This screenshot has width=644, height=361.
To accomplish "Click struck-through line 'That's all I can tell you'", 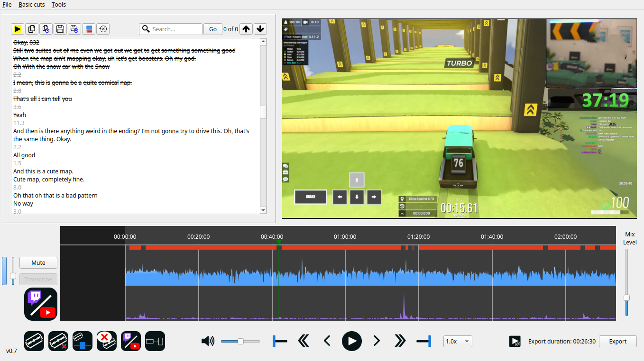I will (x=43, y=99).
